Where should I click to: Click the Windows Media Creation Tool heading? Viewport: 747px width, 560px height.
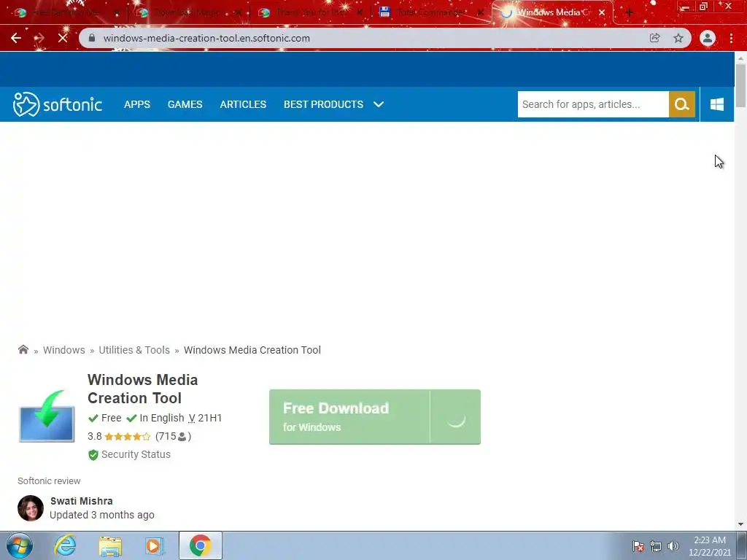click(143, 389)
